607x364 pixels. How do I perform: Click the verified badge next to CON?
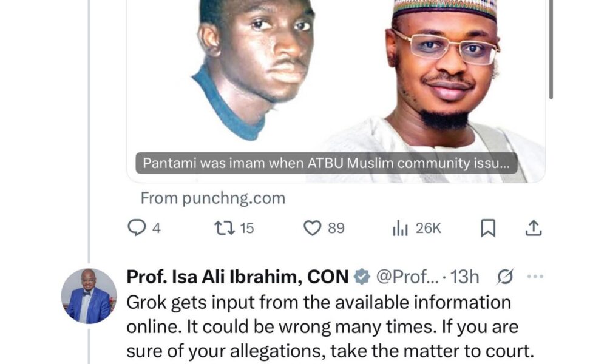(362, 277)
